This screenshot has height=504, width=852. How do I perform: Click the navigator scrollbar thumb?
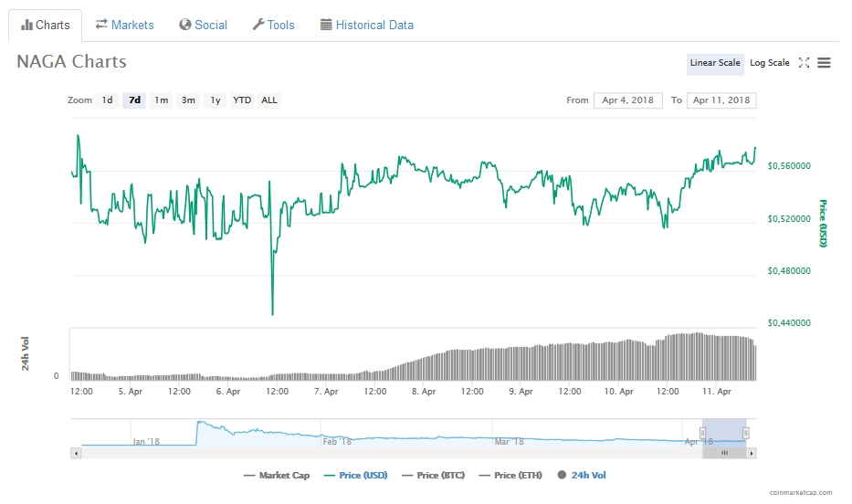coord(724,453)
